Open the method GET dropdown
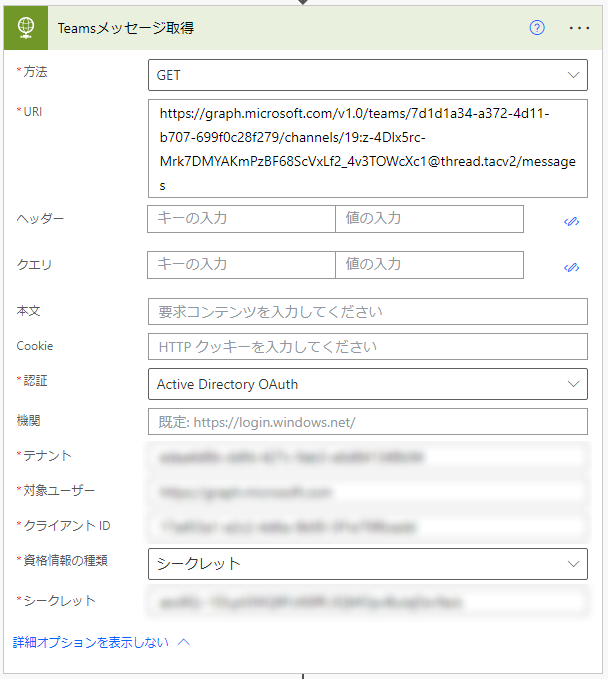The width and height of the screenshot is (608, 679). tap(368, 75)
